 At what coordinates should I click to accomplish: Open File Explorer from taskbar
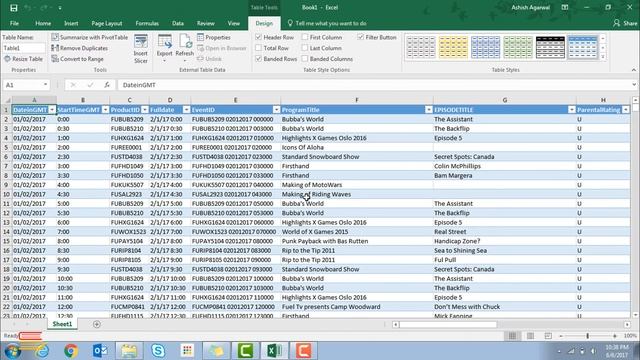point(129,351)
